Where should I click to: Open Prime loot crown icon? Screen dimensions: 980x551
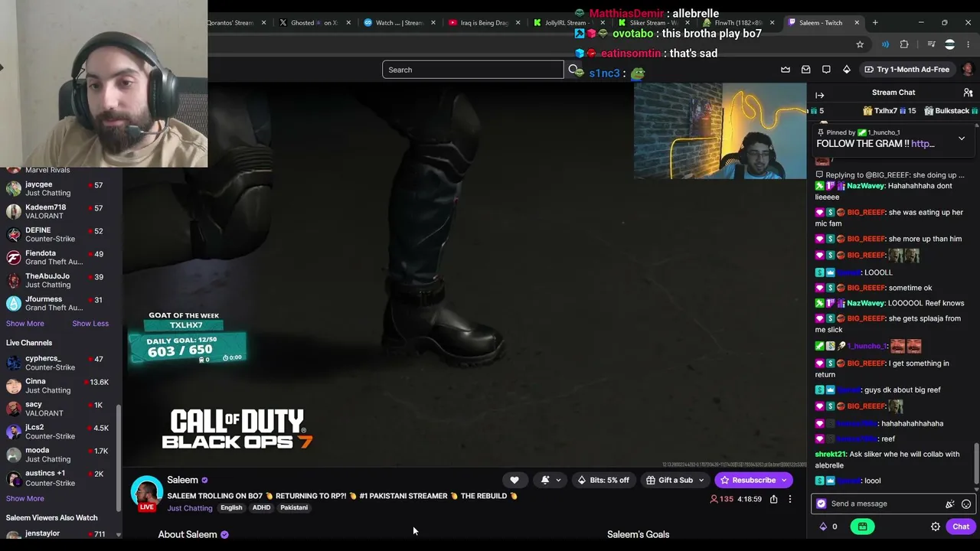pos(786,70)
